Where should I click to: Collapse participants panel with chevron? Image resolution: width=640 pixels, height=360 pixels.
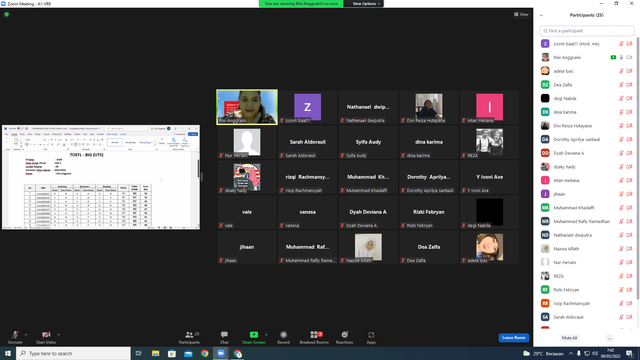pos(541,15)
